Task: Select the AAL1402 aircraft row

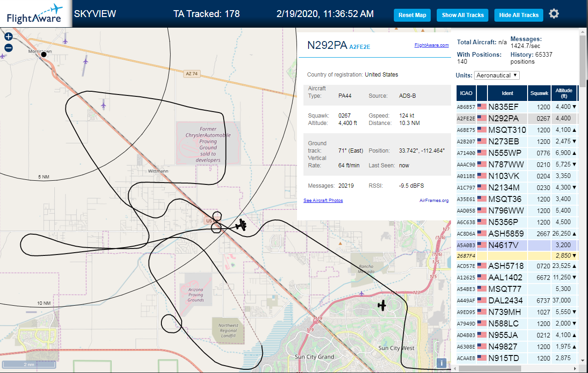Action: pyautogui.click(x=517, y=278)
